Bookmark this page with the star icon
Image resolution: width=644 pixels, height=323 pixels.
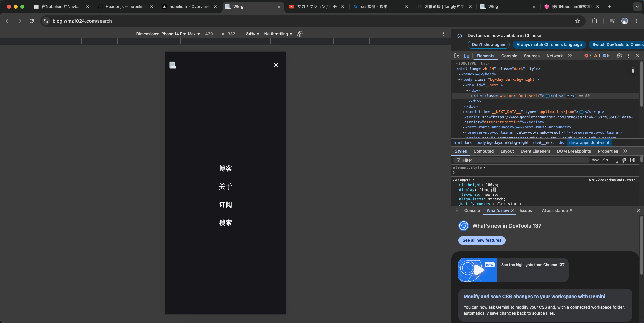click(578, 21)
